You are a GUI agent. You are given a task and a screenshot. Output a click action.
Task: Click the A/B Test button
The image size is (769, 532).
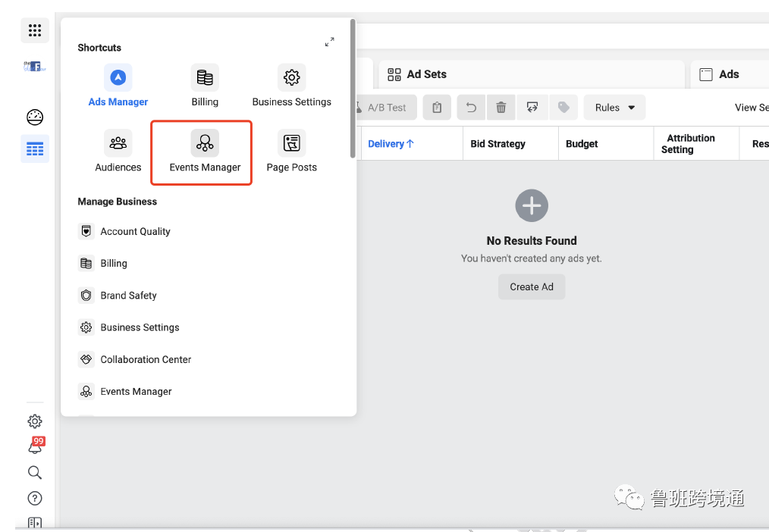[385, 108]
